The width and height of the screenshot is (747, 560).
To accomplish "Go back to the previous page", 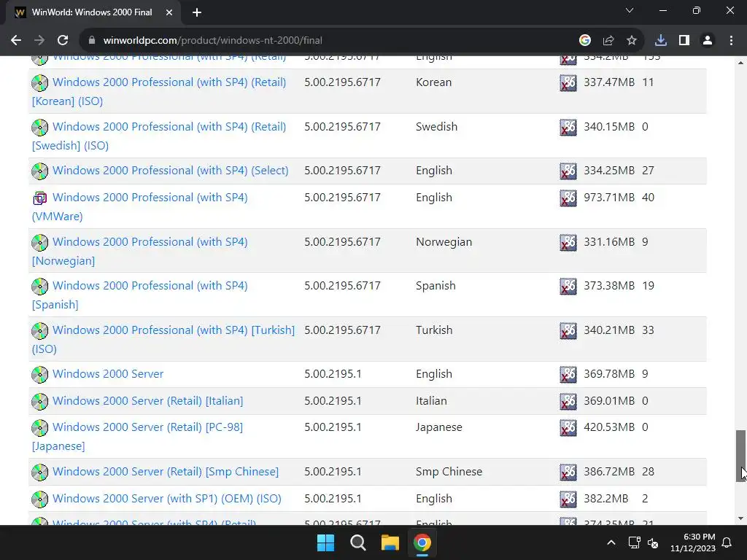I will tap(16, 41).
